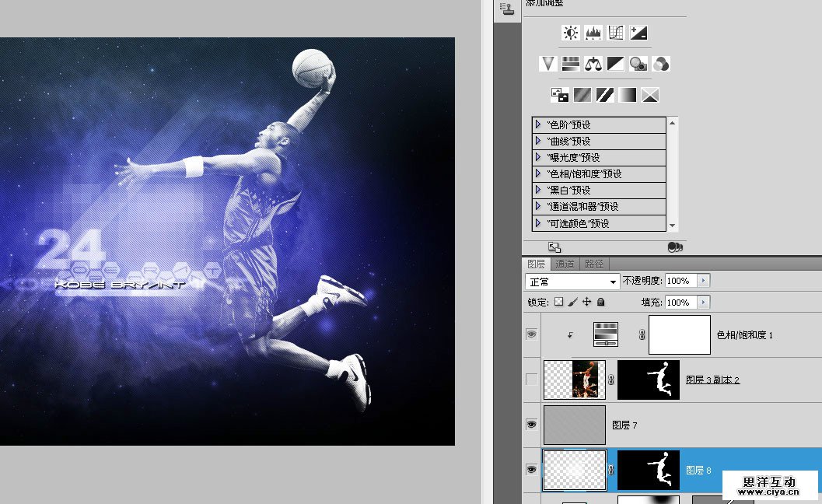Add a Levels adjustment layer

[593, 33]
